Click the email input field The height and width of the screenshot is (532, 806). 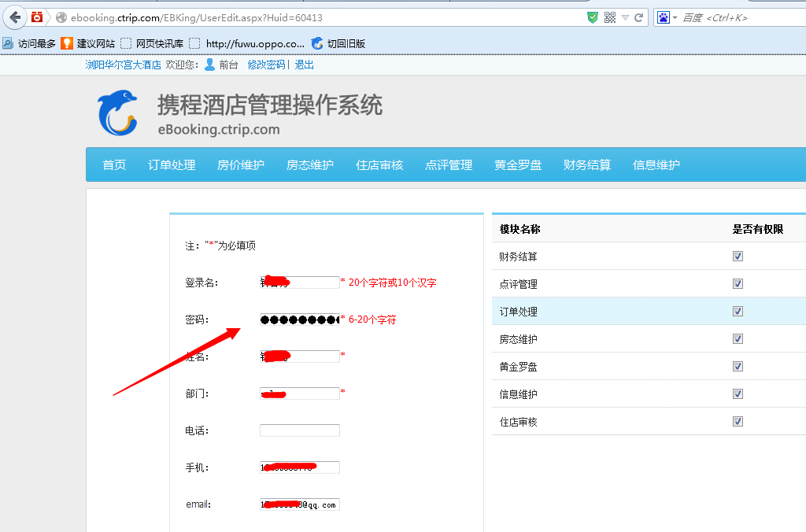(300, 504)
